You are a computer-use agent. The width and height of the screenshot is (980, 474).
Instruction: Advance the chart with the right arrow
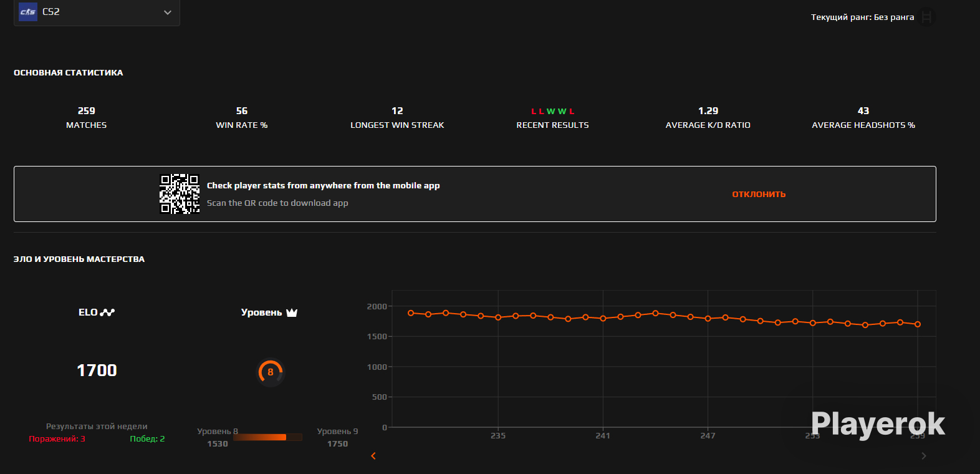(x=924, y=456)
